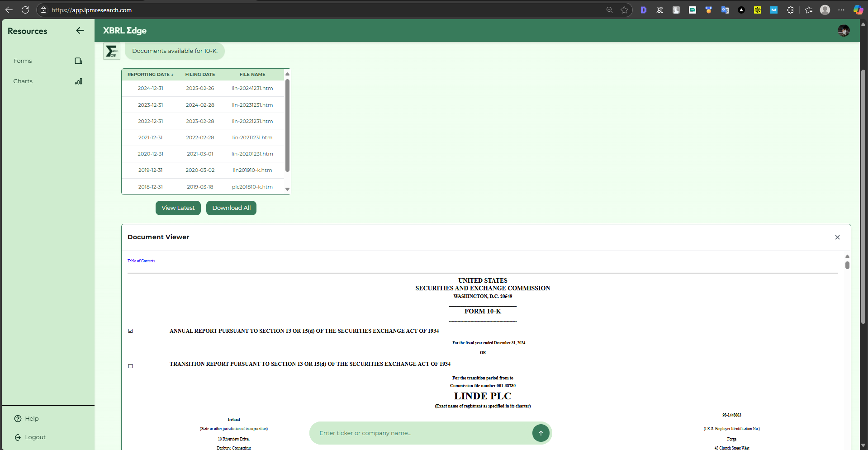
Task: Open file lin-20241231.htm
Action: point(252,89)
